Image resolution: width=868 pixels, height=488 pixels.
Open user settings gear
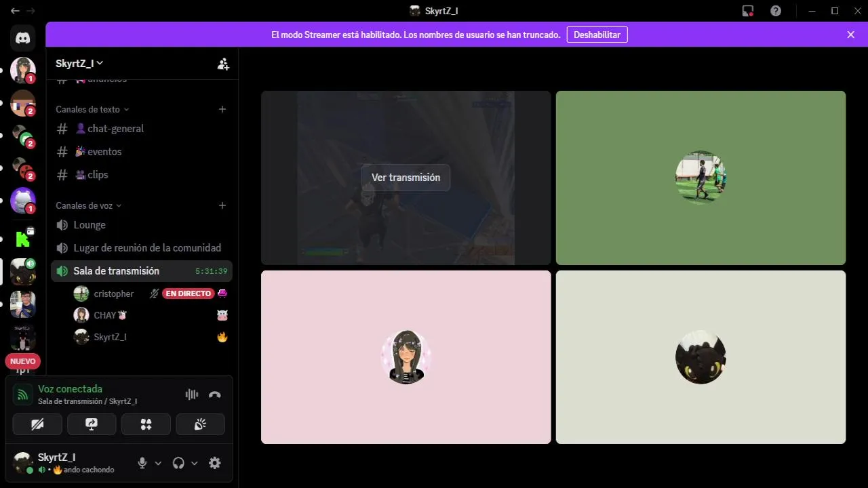click(x=215, y=463)
